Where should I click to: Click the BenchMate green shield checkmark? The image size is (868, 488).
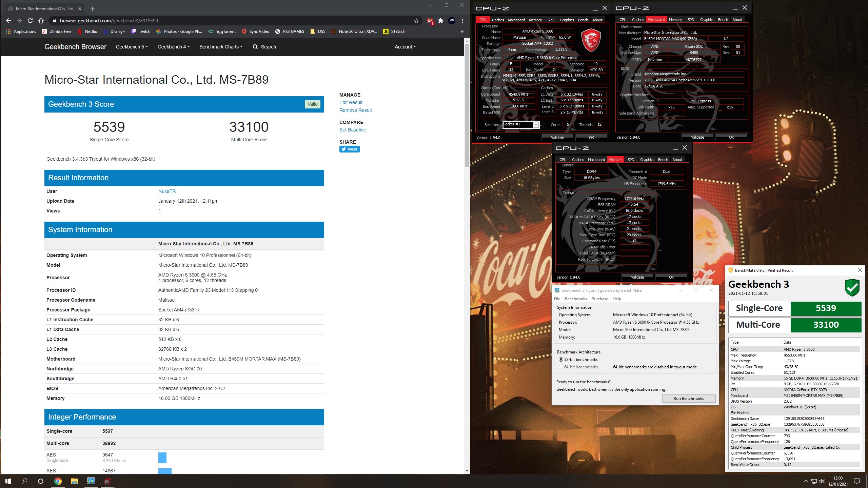coord(852,288)
